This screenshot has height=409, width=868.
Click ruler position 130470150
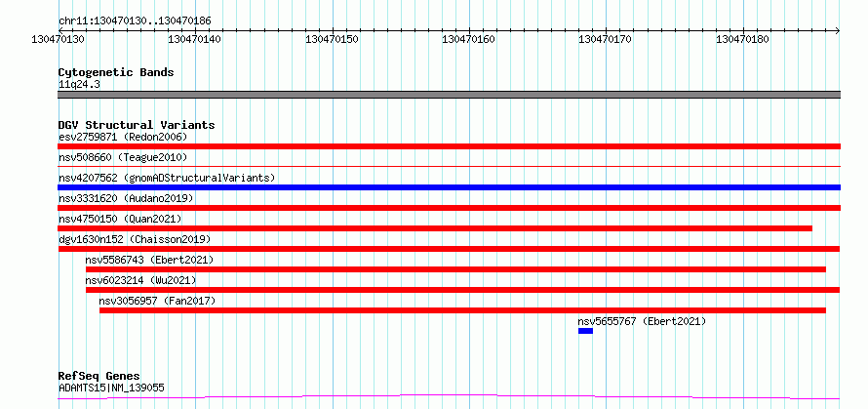point(333,39)
